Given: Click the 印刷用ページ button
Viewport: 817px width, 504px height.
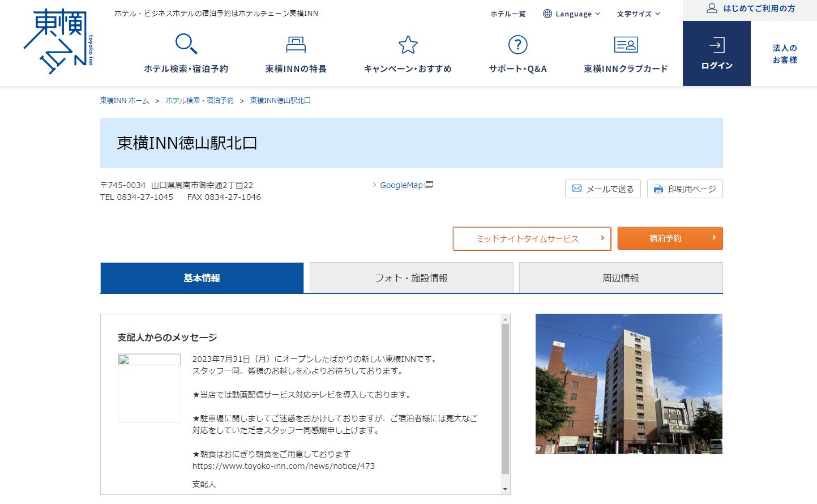Looking at the screenshot, I should (685, 189).
